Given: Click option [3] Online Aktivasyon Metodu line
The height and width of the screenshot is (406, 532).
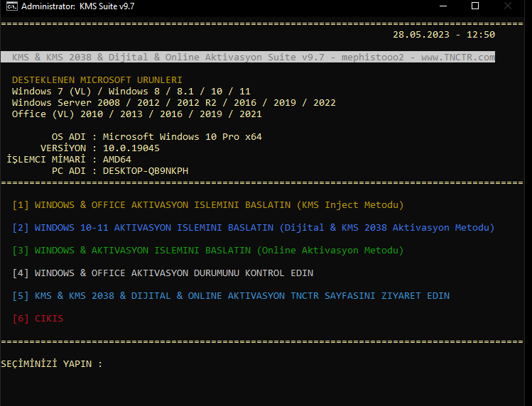Looking at the screenshot, I should (208, 251).
